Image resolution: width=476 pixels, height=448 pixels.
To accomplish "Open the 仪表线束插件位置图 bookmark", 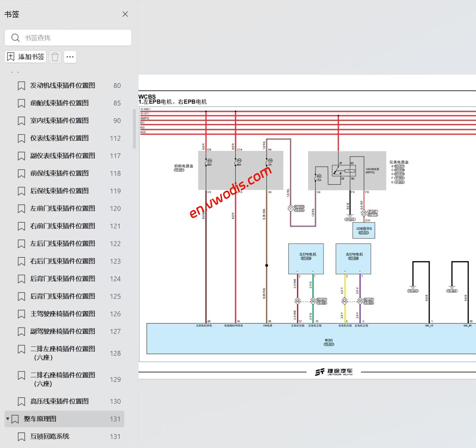I will pos(59,138).
